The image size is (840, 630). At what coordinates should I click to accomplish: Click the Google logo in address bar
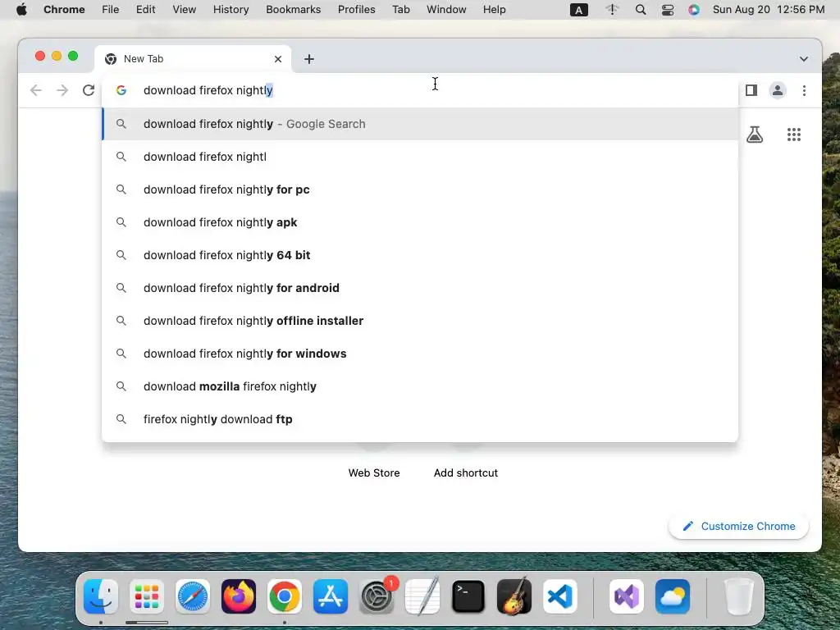121,90
